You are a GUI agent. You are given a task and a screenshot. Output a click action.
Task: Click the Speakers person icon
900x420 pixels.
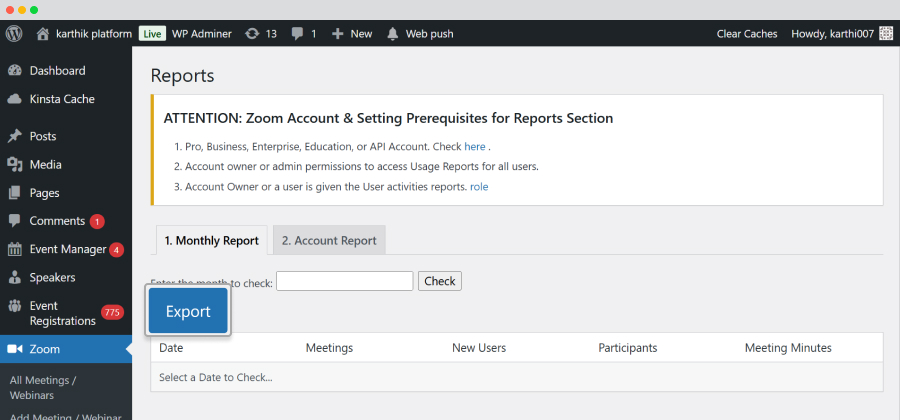(15, 278)
